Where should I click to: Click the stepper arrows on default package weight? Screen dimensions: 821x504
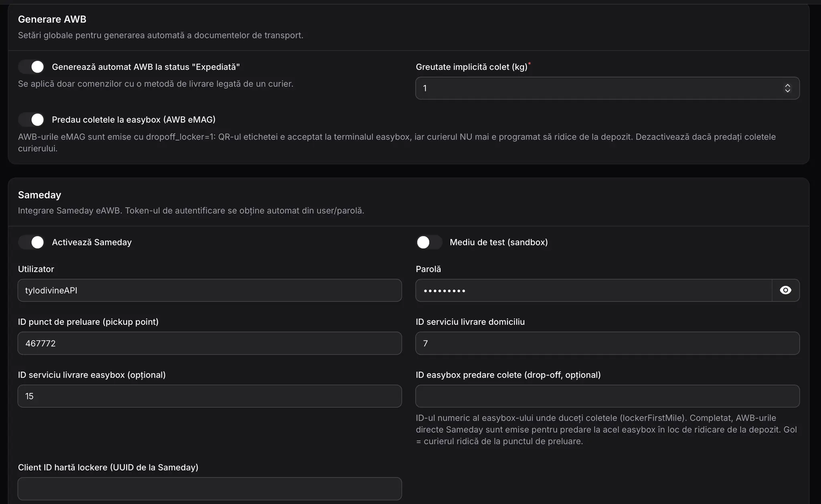coord(788,88)
